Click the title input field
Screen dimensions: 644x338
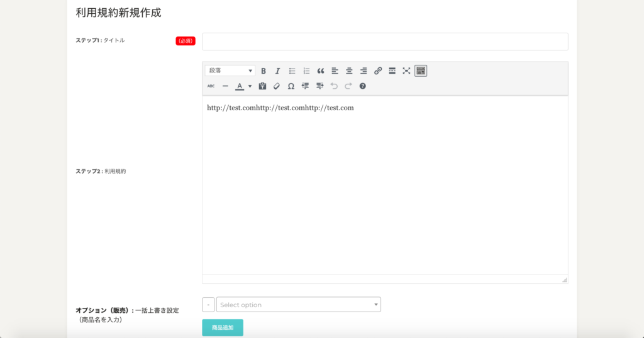pos(385,42)
